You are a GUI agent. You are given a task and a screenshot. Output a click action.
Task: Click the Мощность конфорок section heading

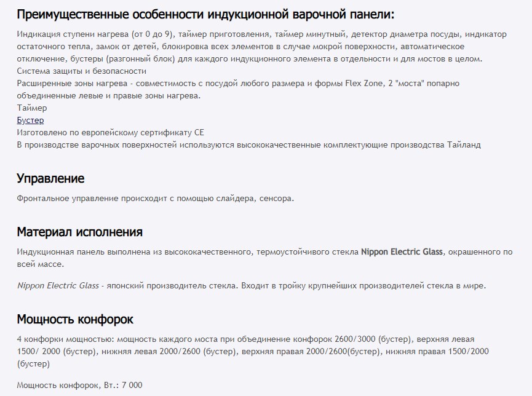(75, 319)
